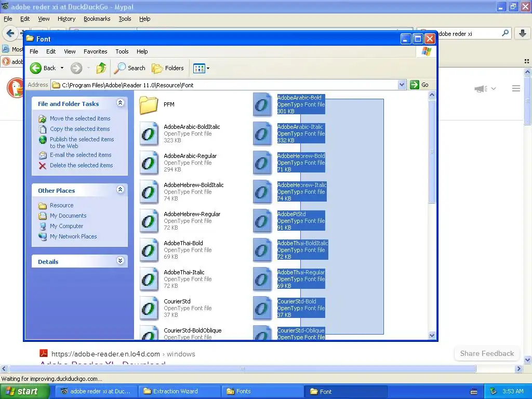The width and height of the screenshot is (532, 399).
Task: Open My Documents in Other Places
Action: pyautogui.click(x=68, y=216)
